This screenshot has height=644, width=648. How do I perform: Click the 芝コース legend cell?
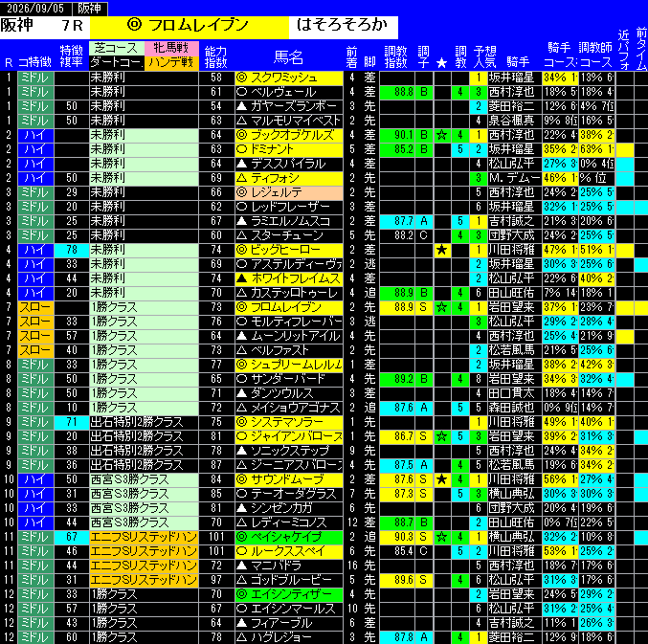pos(117,48)
